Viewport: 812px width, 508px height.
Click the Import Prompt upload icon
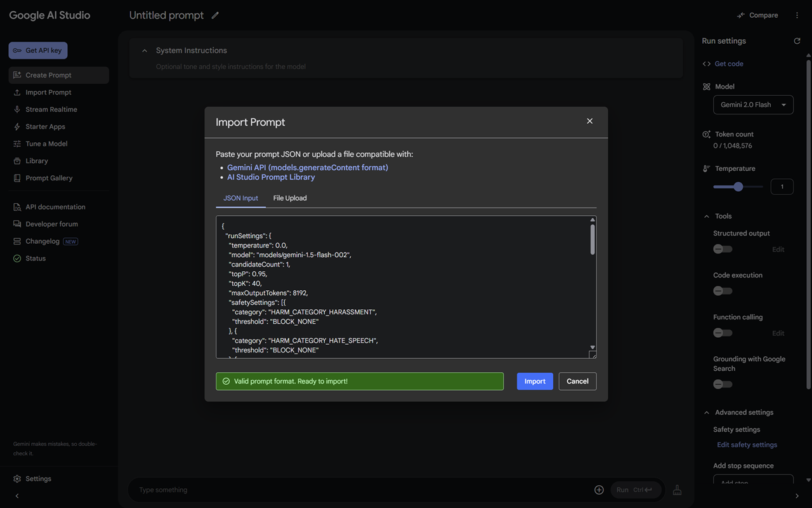tap(17, 92)
